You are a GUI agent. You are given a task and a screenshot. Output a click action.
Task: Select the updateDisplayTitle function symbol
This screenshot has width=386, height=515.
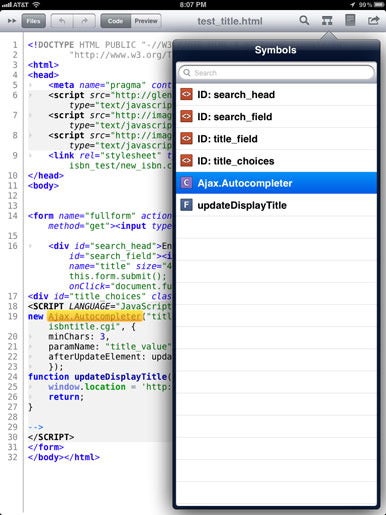[x=276, y=205]
